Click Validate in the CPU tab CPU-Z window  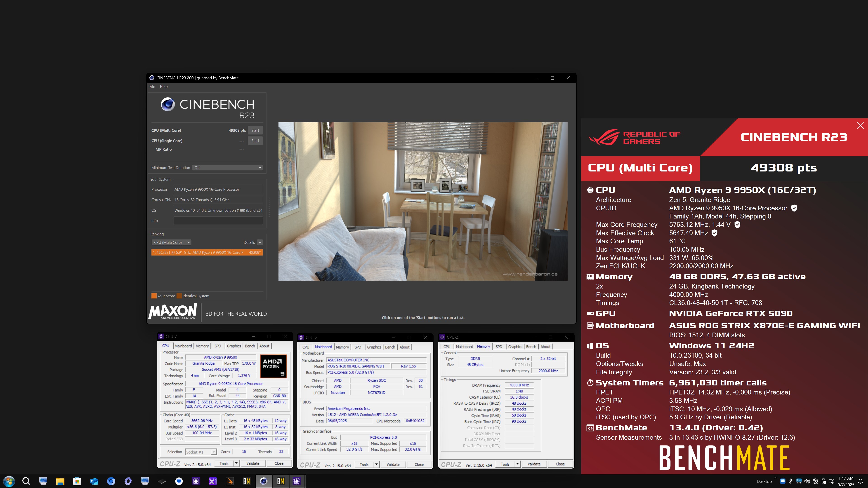click(253, 463)
